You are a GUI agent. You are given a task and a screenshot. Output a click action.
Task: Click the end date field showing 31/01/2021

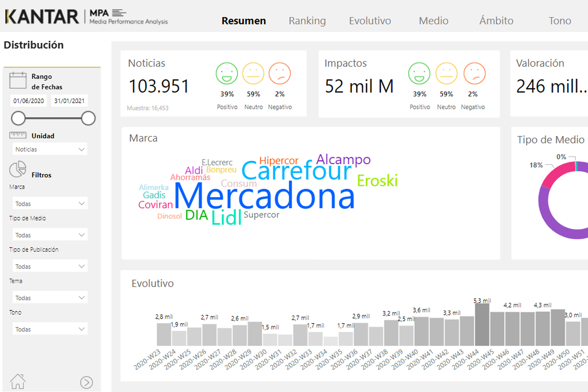(x=69, y=101)
